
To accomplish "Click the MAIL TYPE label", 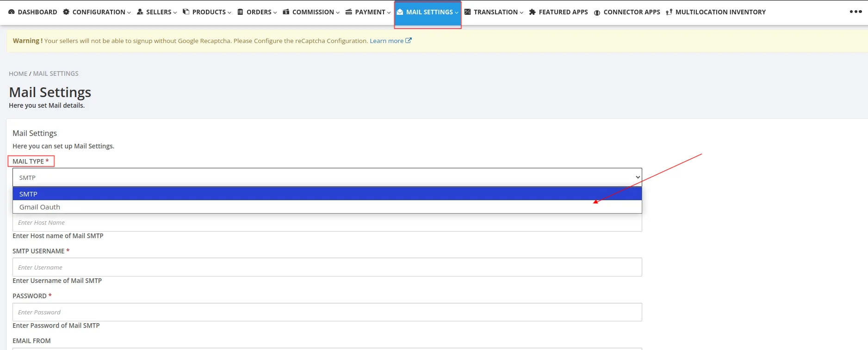I will tap(31, 161).
